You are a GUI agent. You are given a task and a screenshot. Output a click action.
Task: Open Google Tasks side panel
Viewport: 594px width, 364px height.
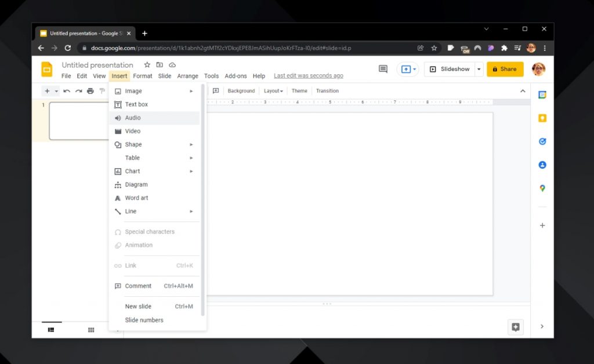pos(542,141)
